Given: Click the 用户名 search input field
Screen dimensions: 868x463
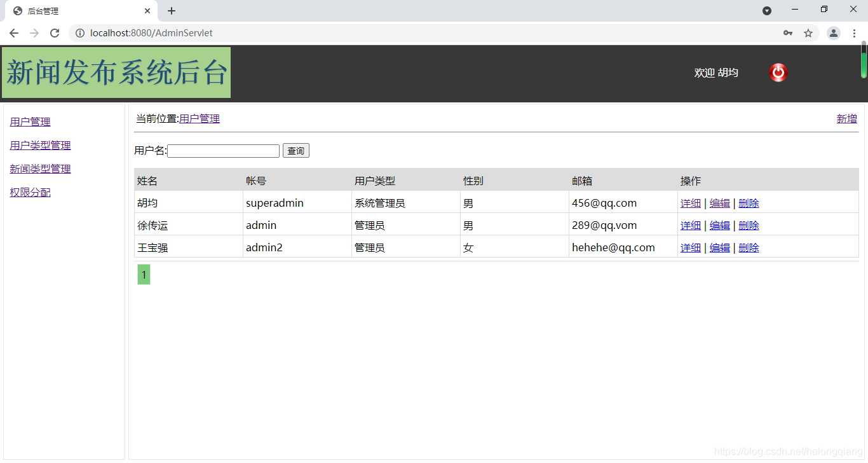Looking at the screenshot, I should click(x=223, y=151).
